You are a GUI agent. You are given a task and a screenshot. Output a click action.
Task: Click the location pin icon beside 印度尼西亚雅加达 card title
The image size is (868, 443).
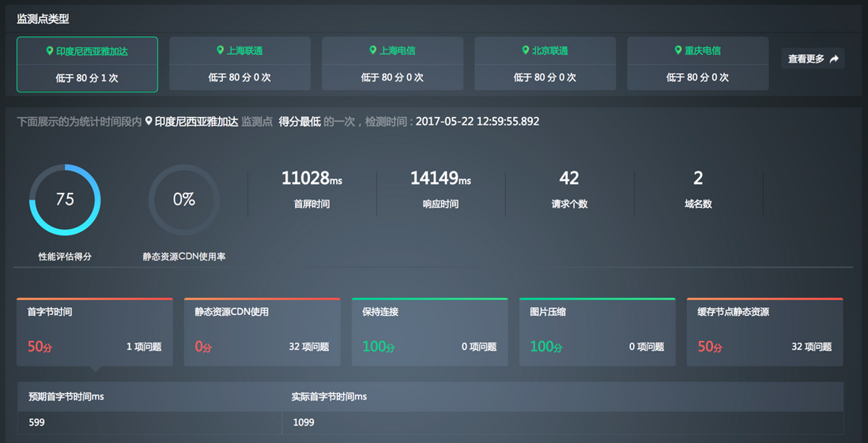point(49,51)
